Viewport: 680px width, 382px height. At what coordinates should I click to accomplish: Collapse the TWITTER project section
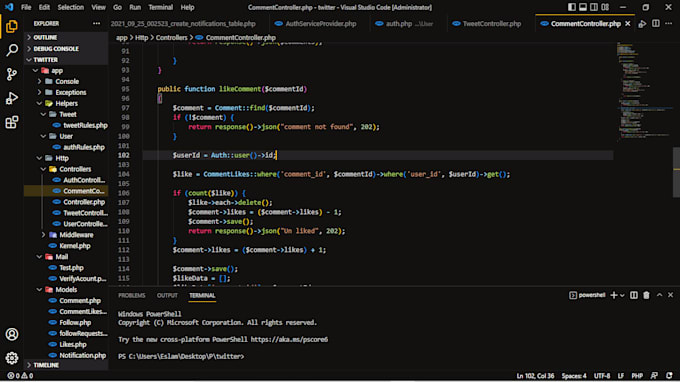(x=66, y=60)
